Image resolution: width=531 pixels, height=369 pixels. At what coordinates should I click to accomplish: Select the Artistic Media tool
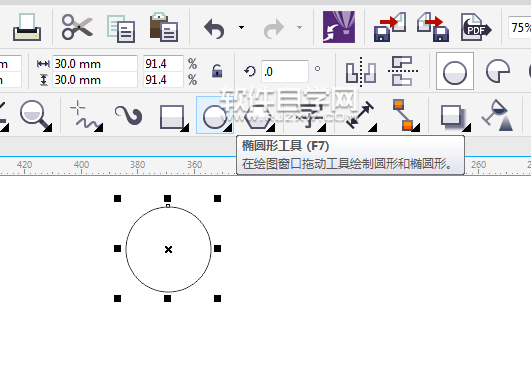(x=128, y=115)
